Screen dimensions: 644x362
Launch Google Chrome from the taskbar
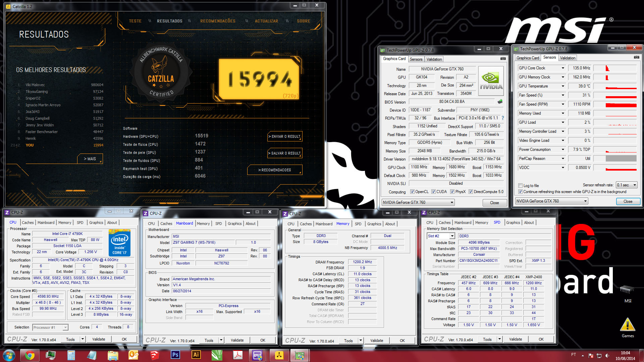30,355
